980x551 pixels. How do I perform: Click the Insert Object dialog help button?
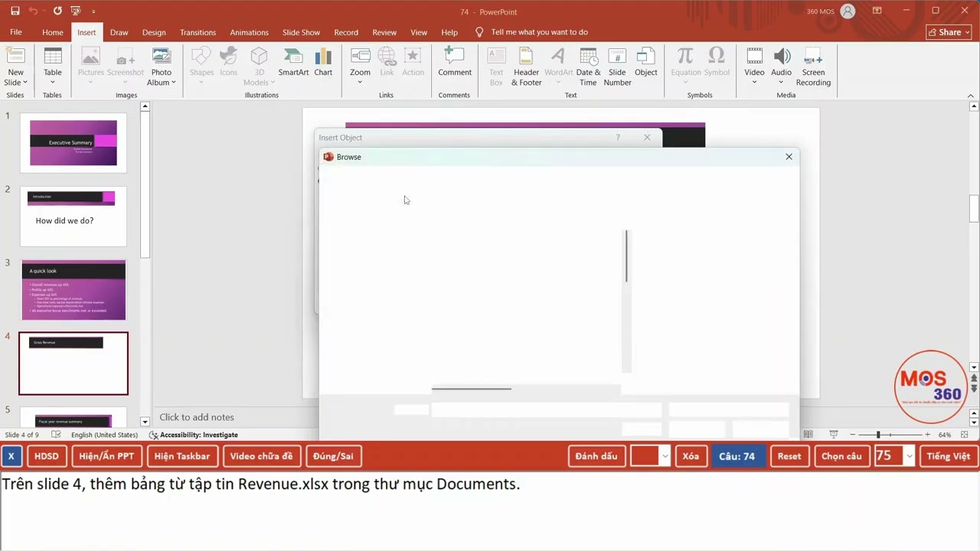coord(618,138)
